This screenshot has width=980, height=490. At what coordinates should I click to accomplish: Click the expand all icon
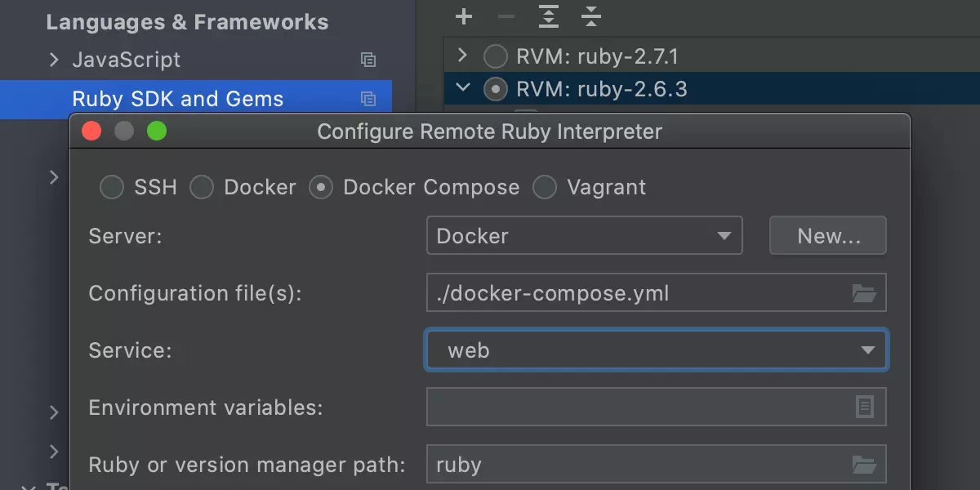click(549, 16)
